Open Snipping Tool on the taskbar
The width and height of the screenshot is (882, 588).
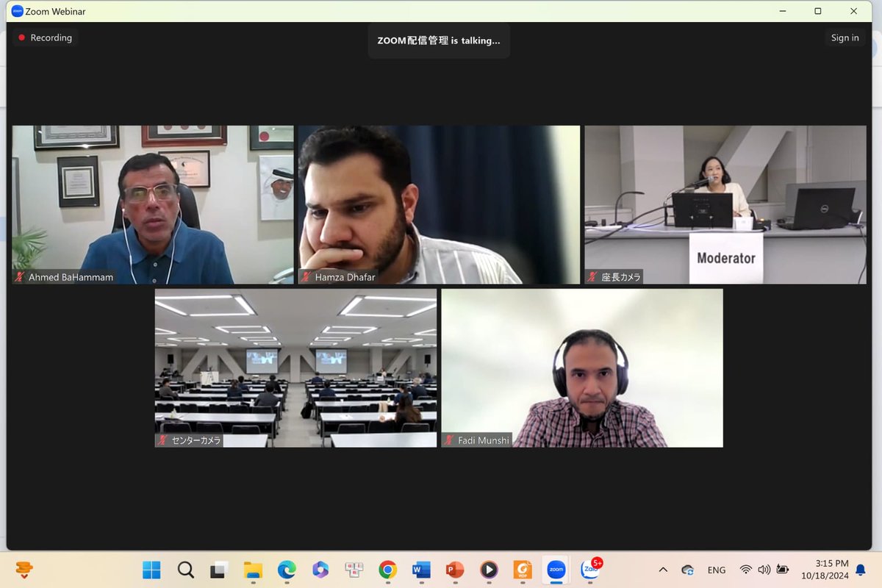click(354, 570)
